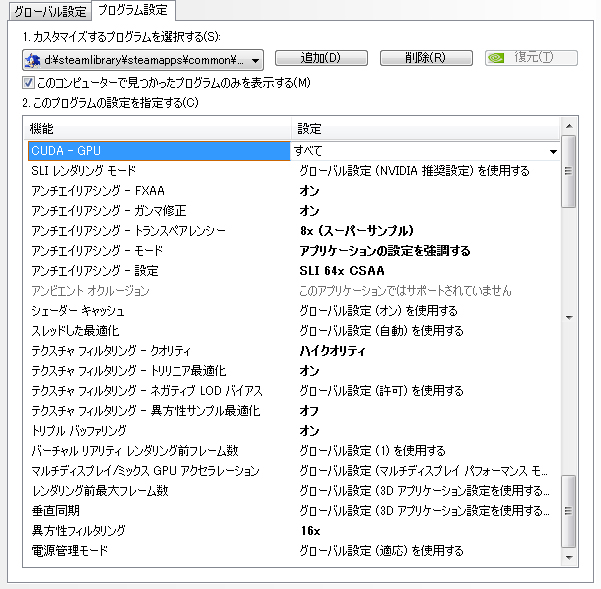The width and height of the screenshot is (601, 589).
Task: Select the CUDA - GPU row
Action: tap(159, 151)
